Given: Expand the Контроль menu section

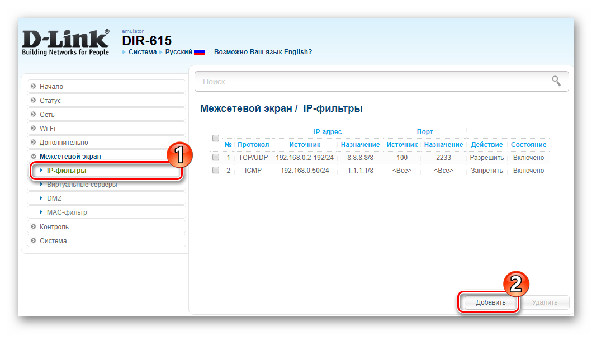Looking at the screenshot, I should (106, 227).
